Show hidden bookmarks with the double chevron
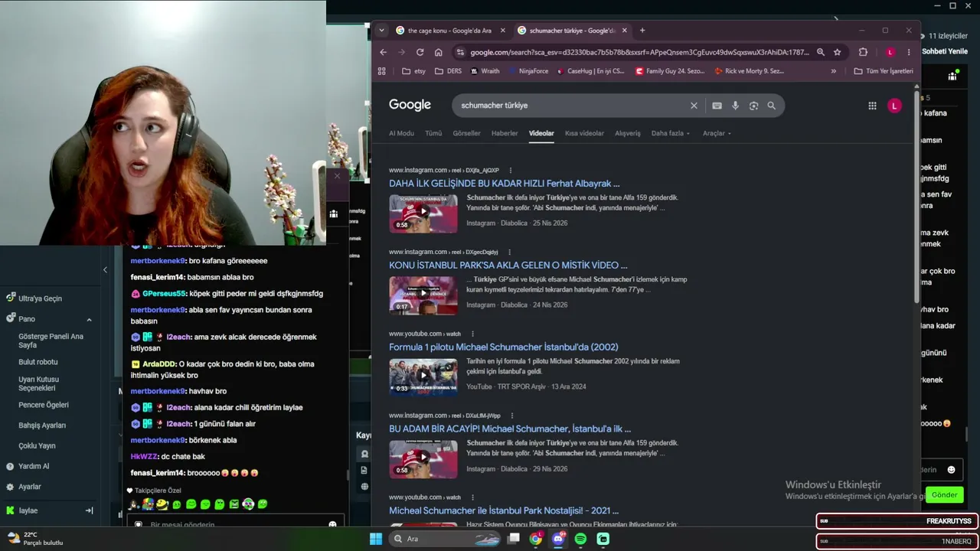Viewport: 980px width, 551px height. pos(834,71)
